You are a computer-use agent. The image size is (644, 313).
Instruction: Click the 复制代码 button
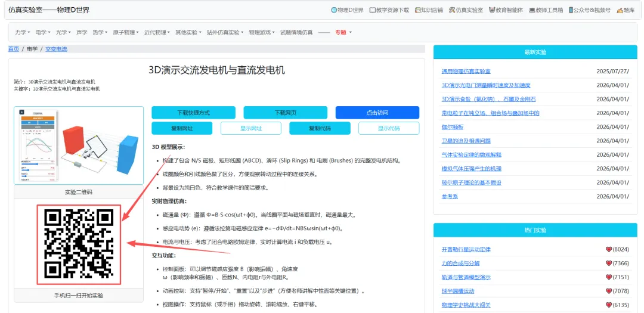(x=320, y=128)
